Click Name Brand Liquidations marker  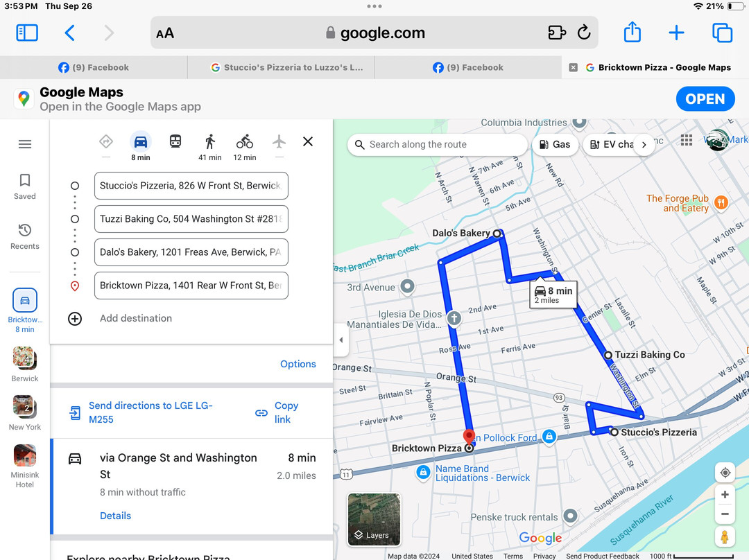click(x=423, y=472)
